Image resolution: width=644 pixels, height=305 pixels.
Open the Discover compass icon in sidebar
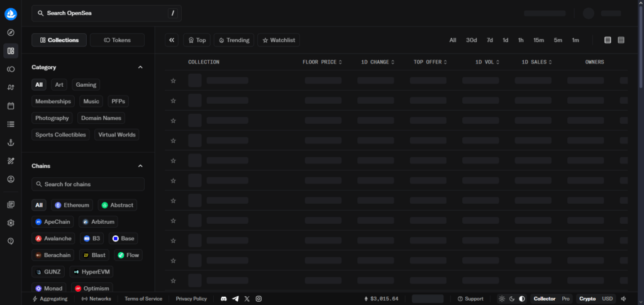(11, 33)
